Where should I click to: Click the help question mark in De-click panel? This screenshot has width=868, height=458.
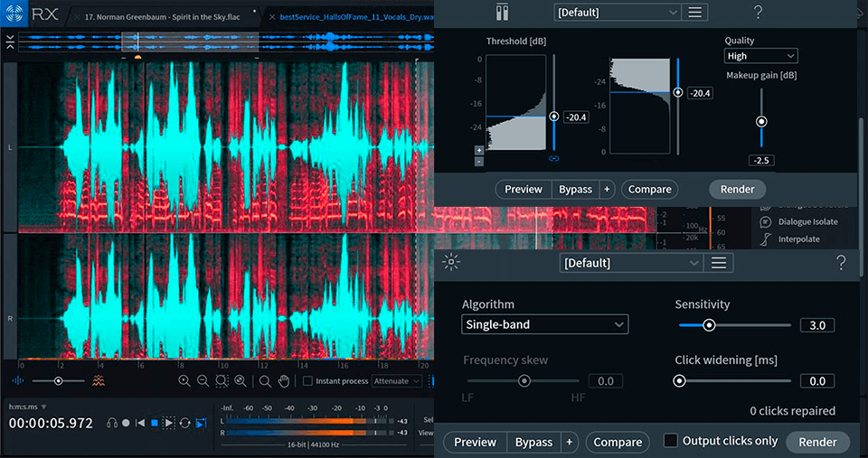(841, 263)
